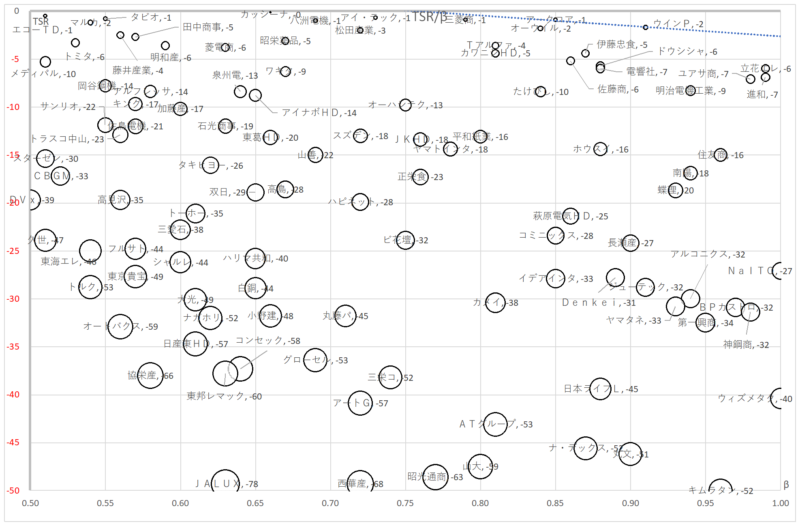
Task: Select the 'Ｄｅｎｋｅｉ, -31' label
Action: [599, 303]
